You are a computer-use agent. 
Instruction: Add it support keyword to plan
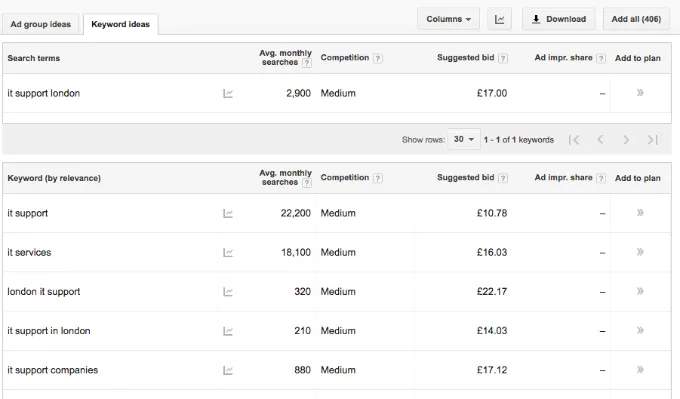(640, 213)
